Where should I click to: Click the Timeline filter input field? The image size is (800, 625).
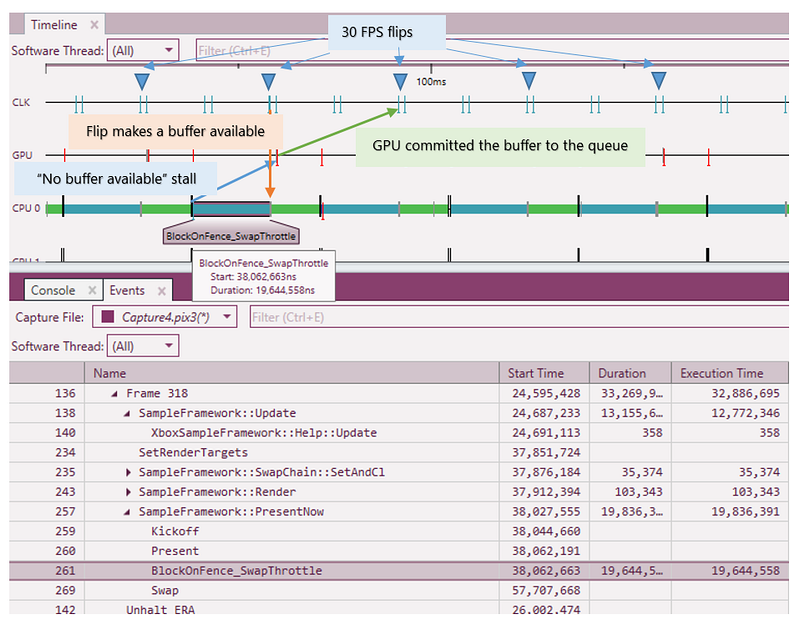[x=492, y=50]
